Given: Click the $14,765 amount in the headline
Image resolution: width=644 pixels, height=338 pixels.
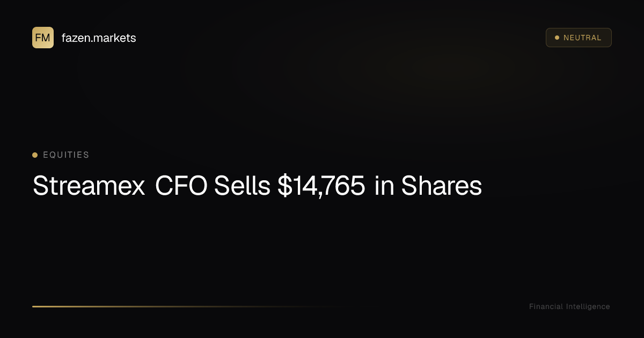Looking at the screenshot, I should [321, 186].
